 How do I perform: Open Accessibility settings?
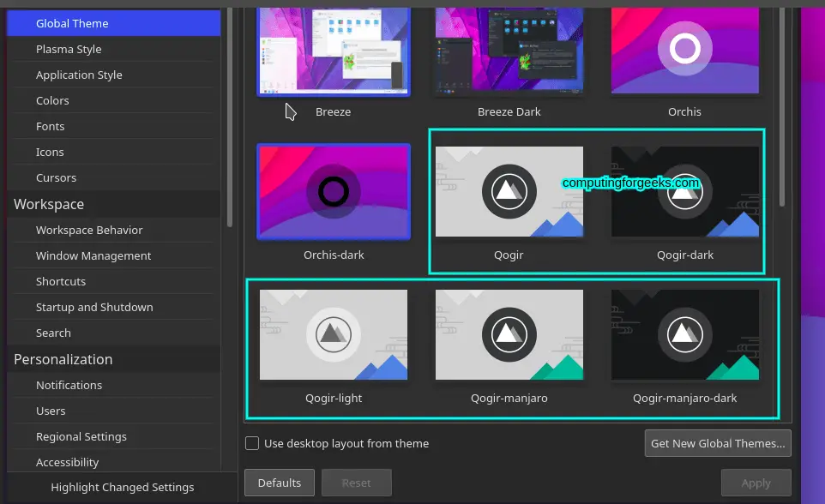[x=114, y=461]
